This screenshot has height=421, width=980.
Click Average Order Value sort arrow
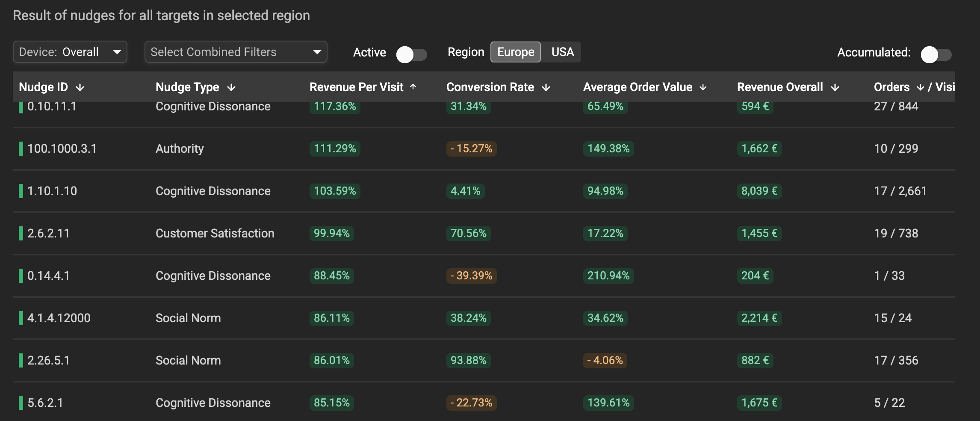pyautogui.click(x=703, y=87)
